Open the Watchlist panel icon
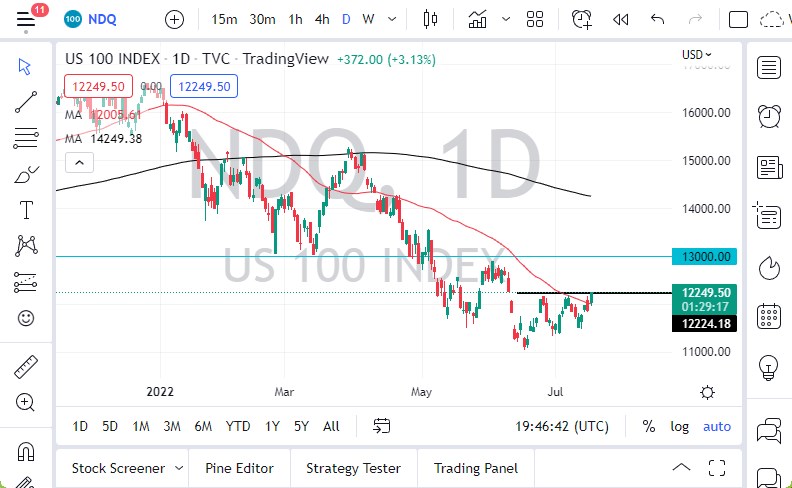 769,67
